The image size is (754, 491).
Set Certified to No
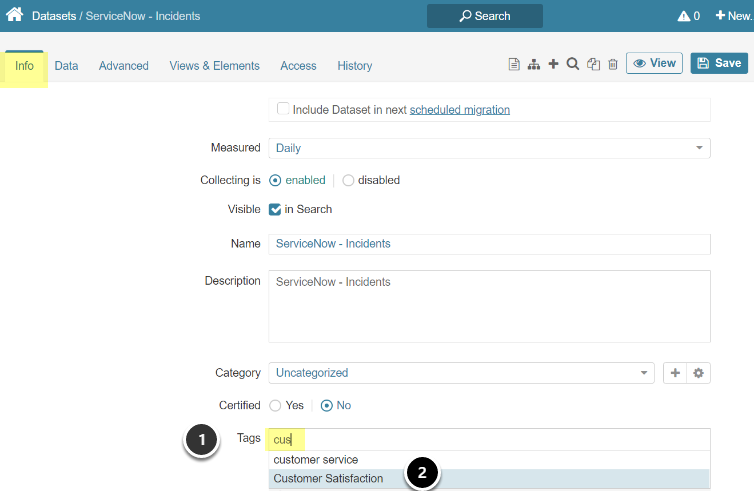click(x=327, y=406)
